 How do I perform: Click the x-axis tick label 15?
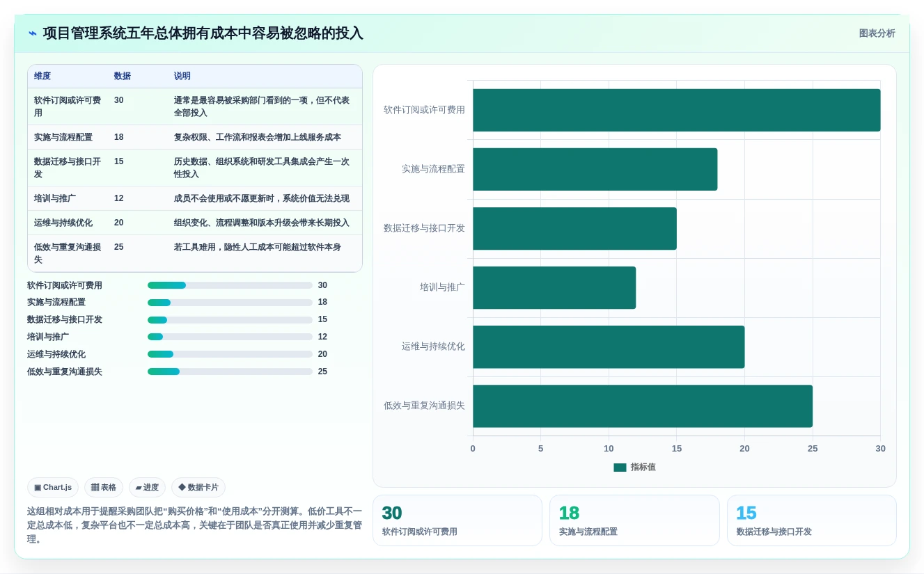coord(677,449)
